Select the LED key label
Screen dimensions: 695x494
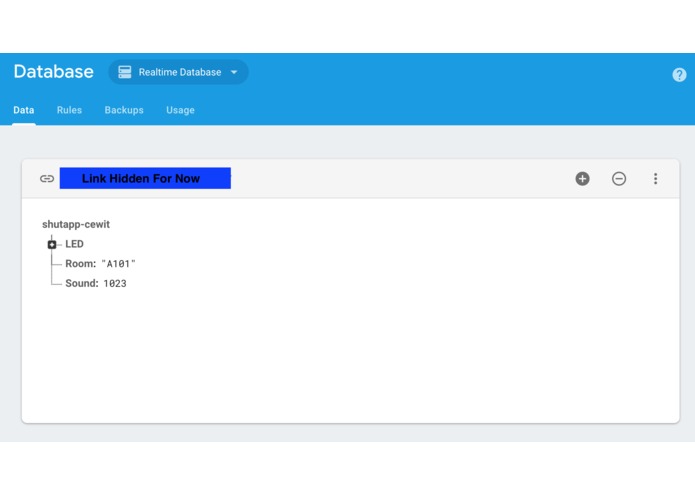(x=74, y=244)
